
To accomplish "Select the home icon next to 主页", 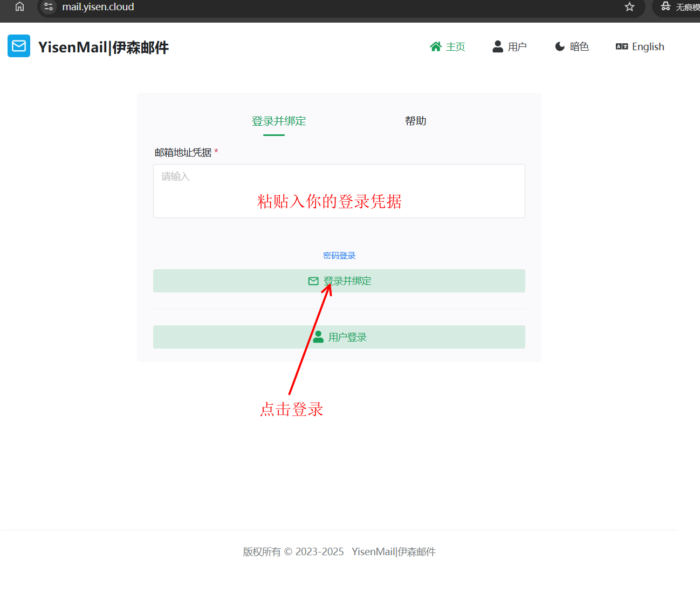I will tap(436, 46).
